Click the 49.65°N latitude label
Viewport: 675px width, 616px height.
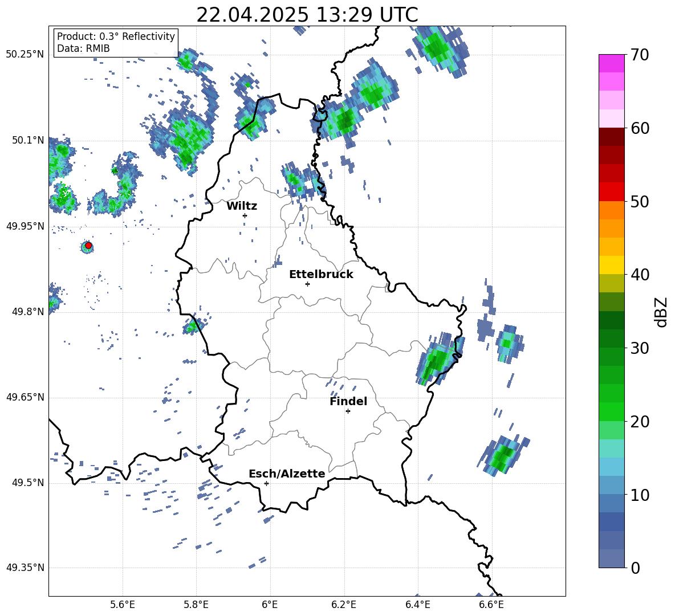pos(25,397)
